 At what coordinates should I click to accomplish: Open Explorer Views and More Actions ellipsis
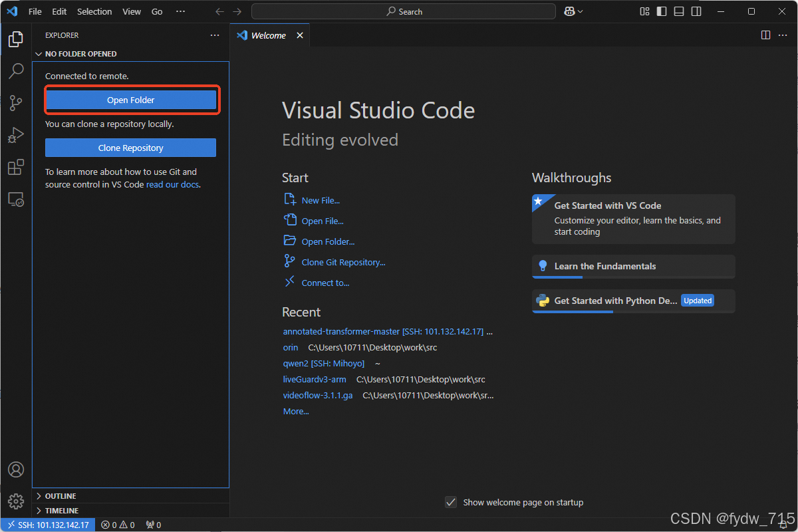point(214,35)
